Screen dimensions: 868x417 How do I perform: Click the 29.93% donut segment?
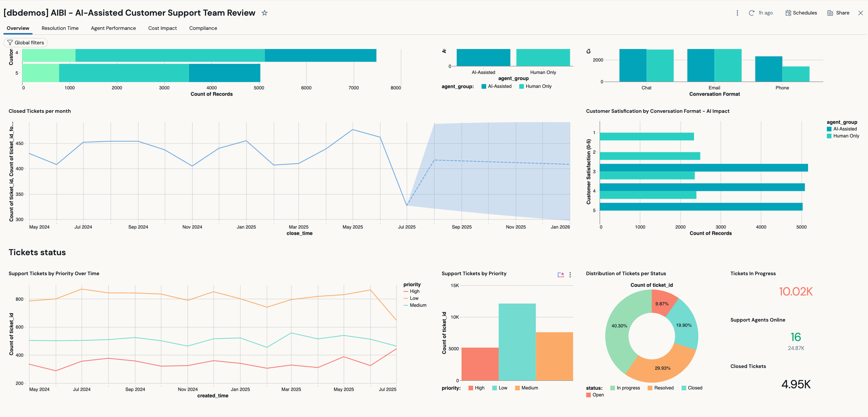pyautogui.click(x=662, y=368)
